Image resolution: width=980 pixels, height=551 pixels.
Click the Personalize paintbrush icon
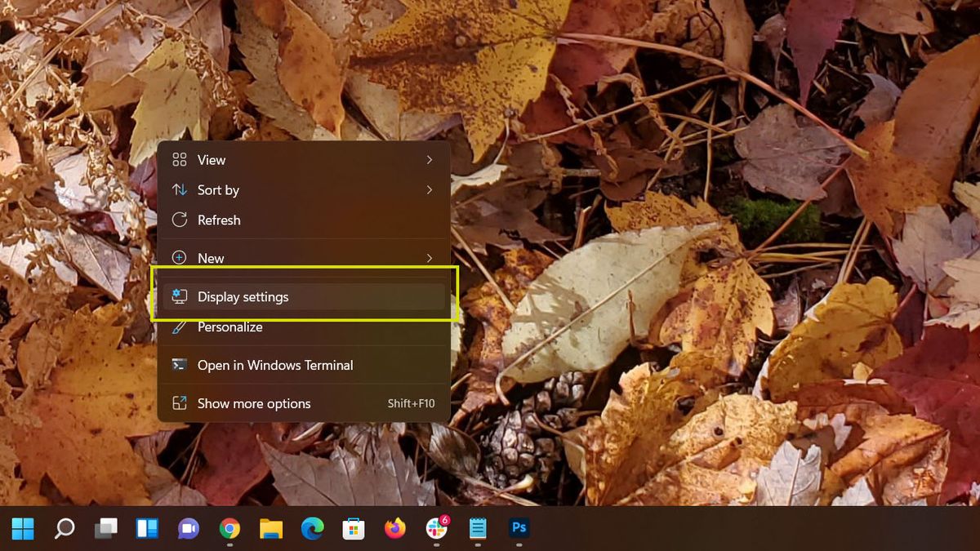click(180, 327)
